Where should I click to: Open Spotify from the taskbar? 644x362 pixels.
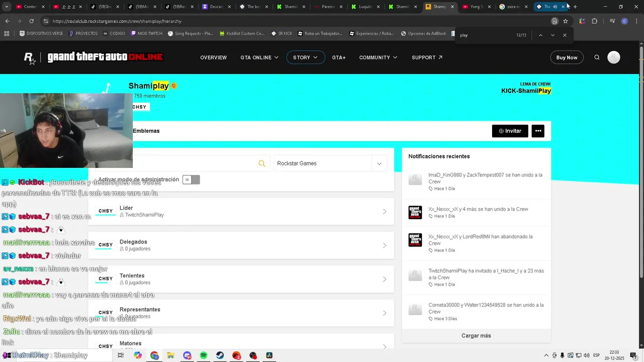point(203,355)
